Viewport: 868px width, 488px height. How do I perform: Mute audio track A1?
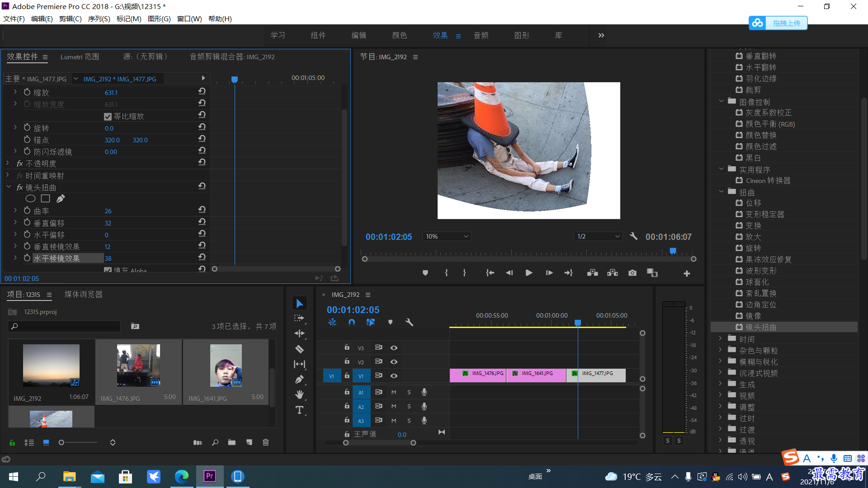tap(394, 393)
